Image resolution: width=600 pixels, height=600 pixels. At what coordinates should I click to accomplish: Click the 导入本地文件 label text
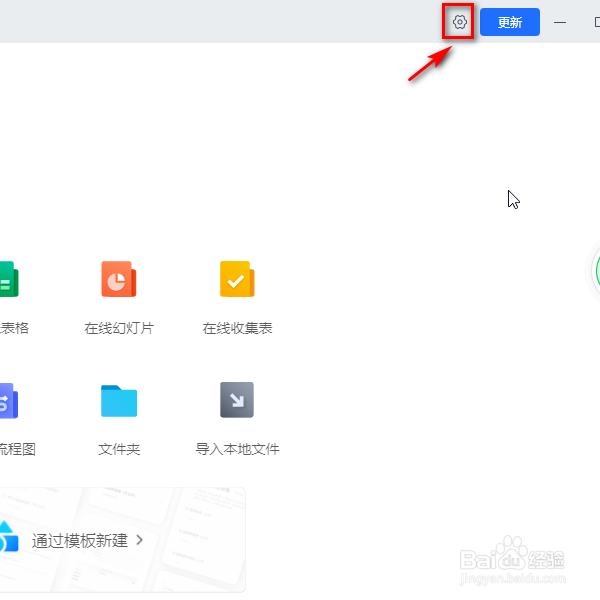[x=237, y=449]
